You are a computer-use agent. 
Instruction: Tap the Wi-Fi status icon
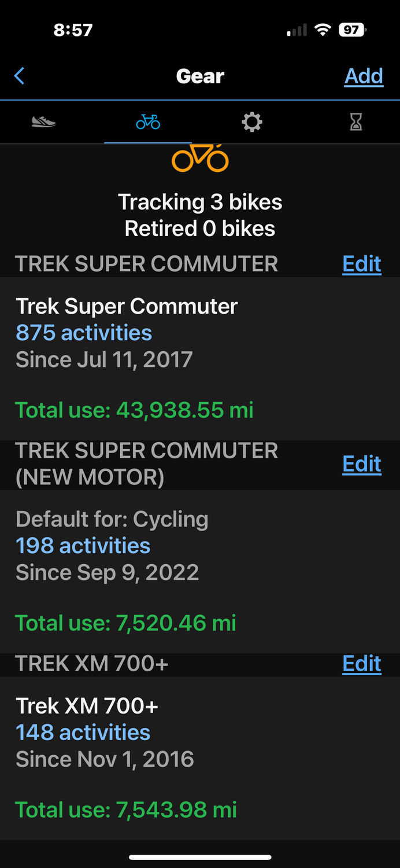323,30
